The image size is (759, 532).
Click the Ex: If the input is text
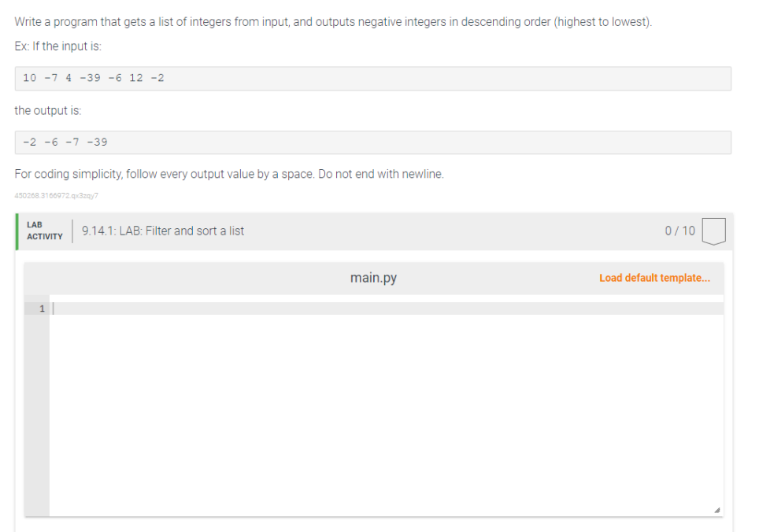coord(58,46)
